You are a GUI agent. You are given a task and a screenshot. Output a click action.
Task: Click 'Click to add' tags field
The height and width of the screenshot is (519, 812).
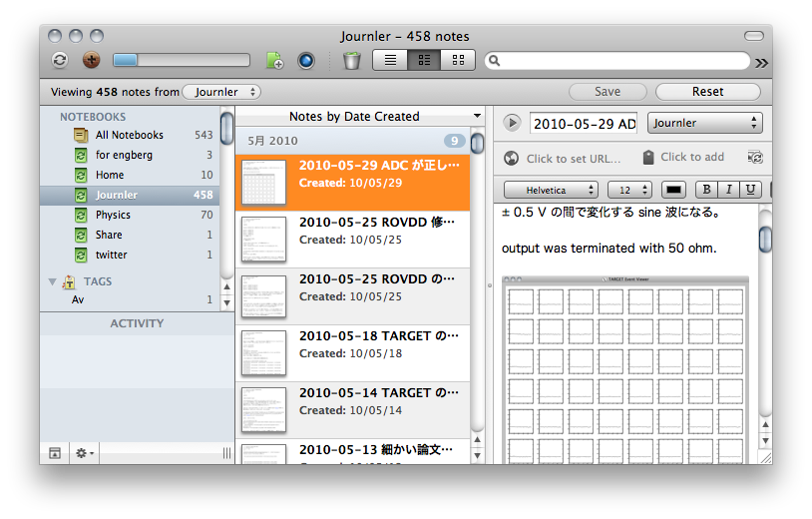point(692,157)
